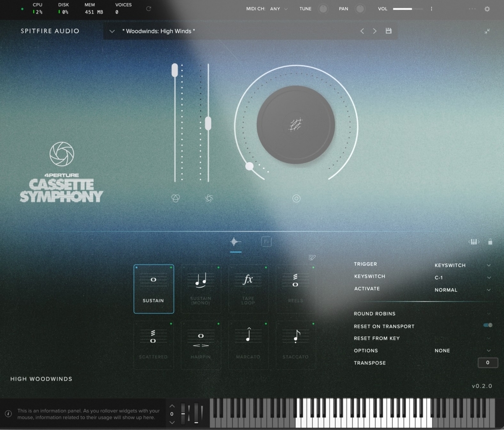Screen dimensions: 504x430
Task: Click the second vertical slider handle
Action: coord(208,123)
